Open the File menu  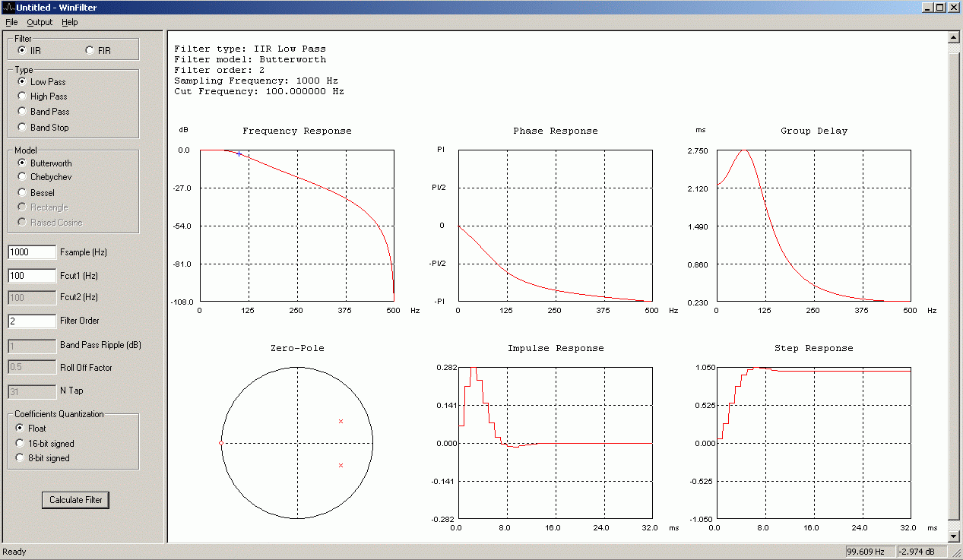(11, 22)
